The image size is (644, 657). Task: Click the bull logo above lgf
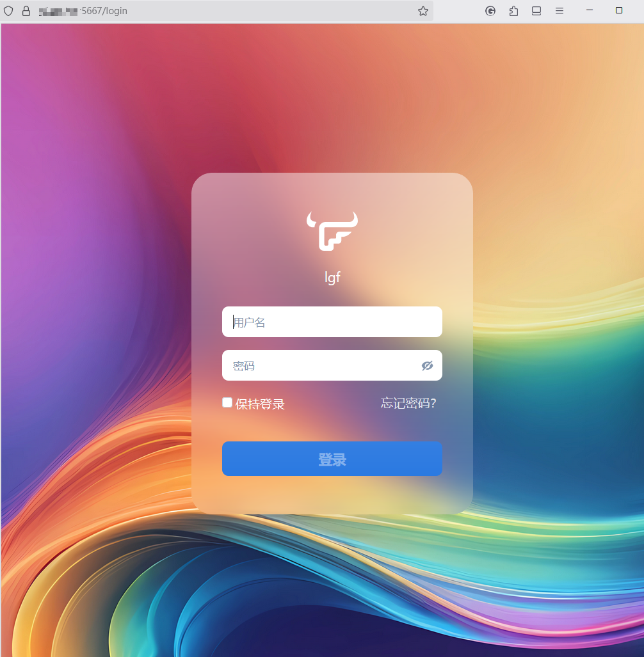click(x=332, y=232)
